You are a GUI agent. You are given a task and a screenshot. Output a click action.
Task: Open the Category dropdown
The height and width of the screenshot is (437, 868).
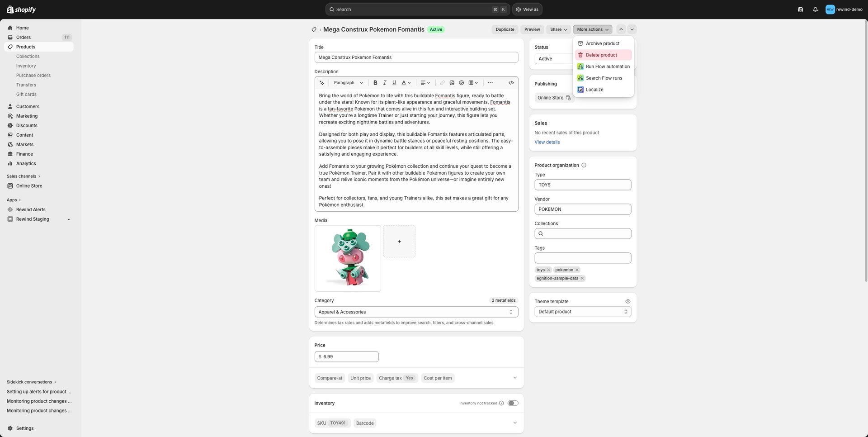(416, 312)
